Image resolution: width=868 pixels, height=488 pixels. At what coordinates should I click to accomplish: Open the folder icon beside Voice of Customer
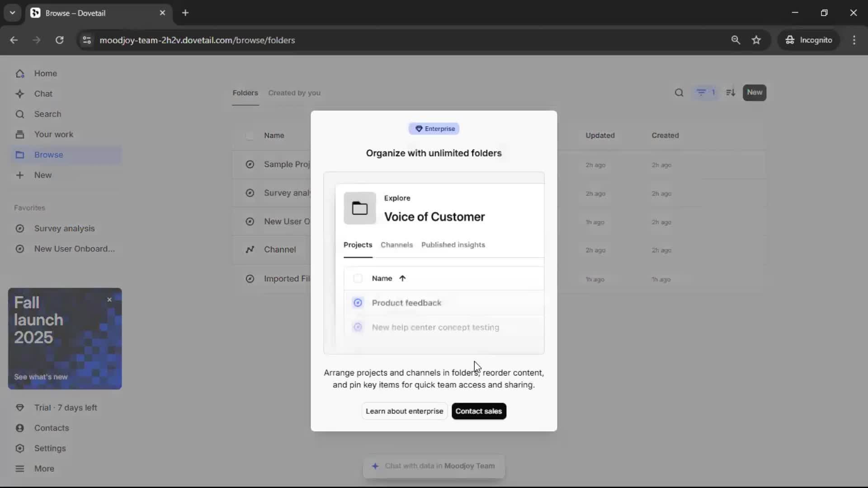(x=360, y=208)
